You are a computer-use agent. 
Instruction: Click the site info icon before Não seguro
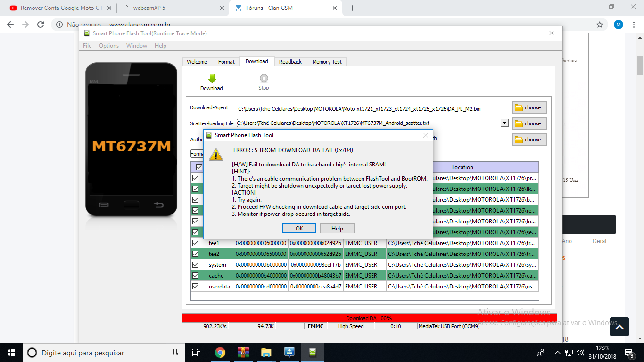pos(59,25)
